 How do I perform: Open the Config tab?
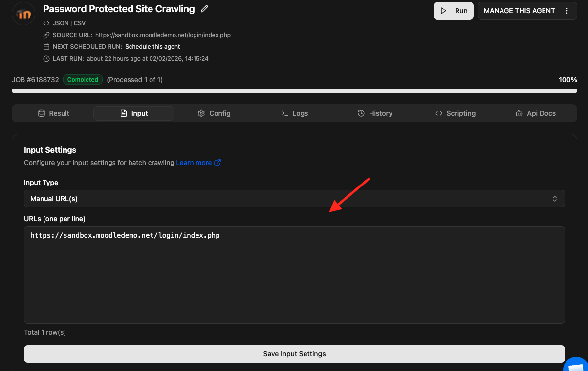pos(214,113)
